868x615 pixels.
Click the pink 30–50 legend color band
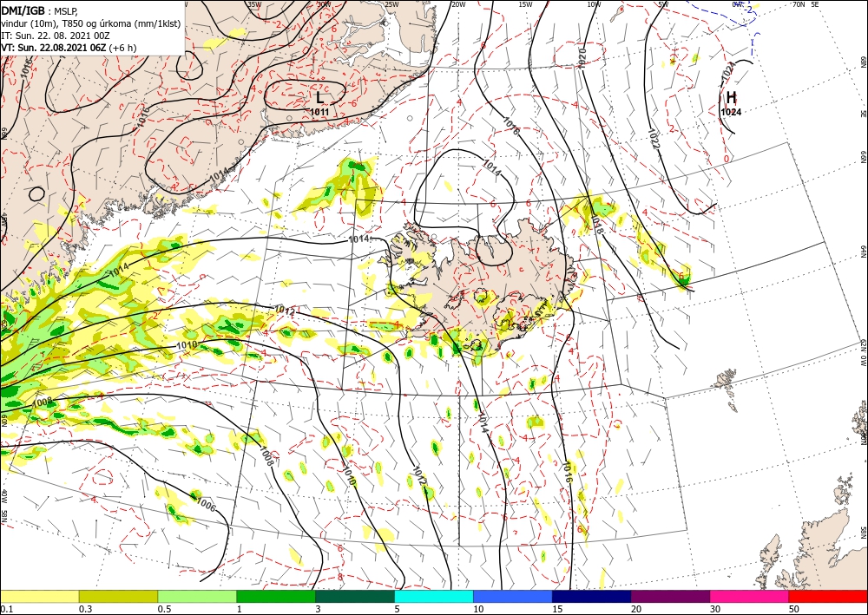click(750, 596)
